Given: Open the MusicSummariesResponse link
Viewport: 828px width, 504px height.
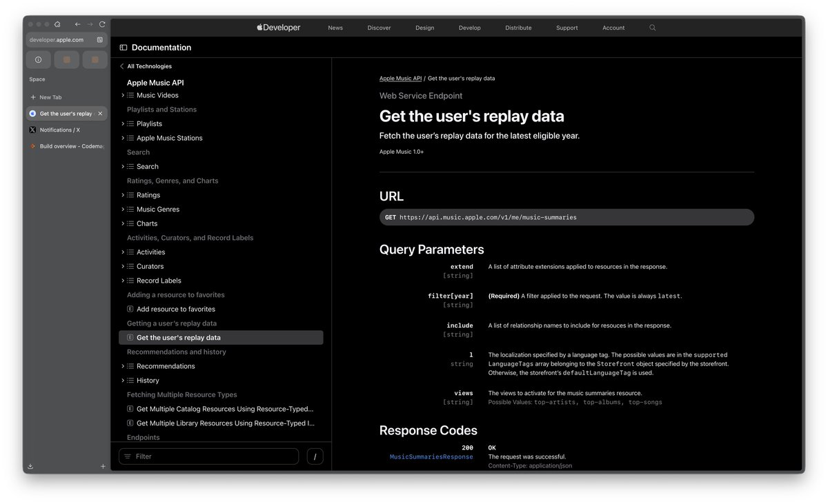Looking at the screenshot, I should click(431, 456).
